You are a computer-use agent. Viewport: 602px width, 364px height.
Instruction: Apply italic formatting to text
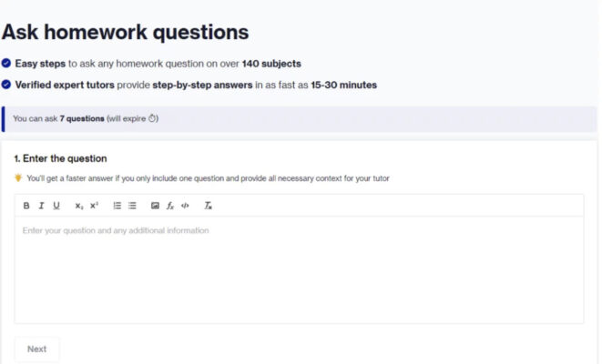(x=41, y=206)
